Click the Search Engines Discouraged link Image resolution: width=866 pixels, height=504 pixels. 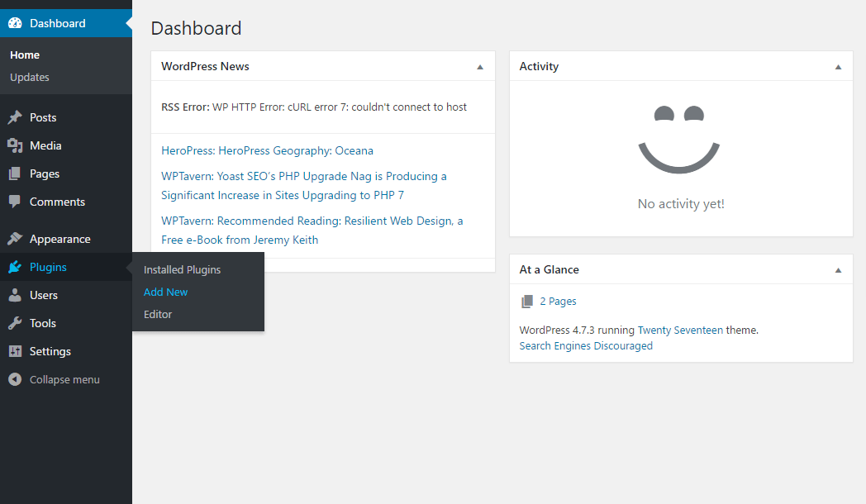(586, 345)
